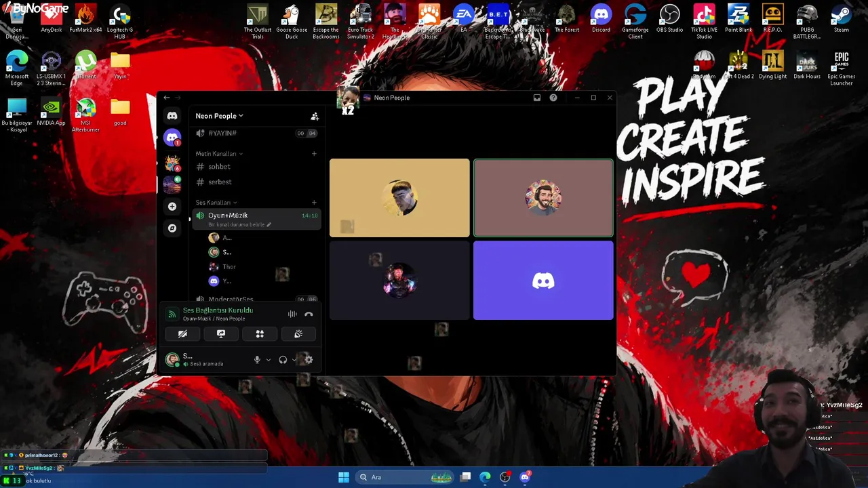Open Microsoft Edge from the taskbar
868x488 pixels.
pyautogui.click(x=485, y=477)
